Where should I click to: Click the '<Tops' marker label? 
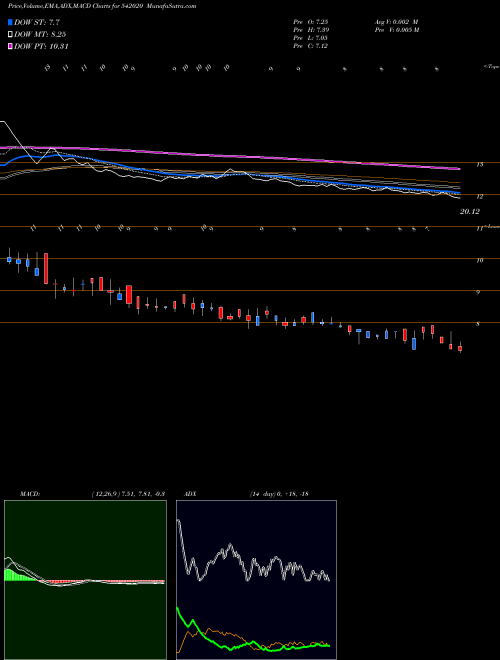[x=491, y=67]
